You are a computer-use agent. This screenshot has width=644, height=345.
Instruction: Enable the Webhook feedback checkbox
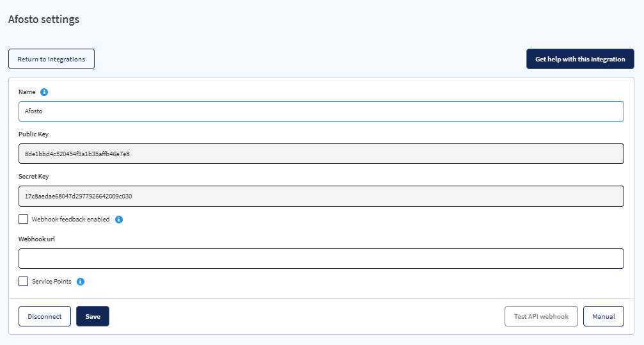coord(24,219)
